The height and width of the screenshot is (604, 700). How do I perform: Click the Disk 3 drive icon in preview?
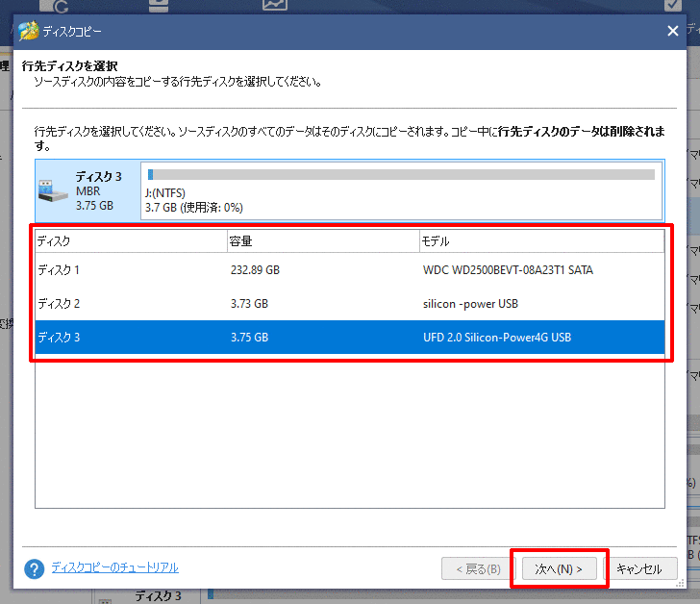pos(54,190)
